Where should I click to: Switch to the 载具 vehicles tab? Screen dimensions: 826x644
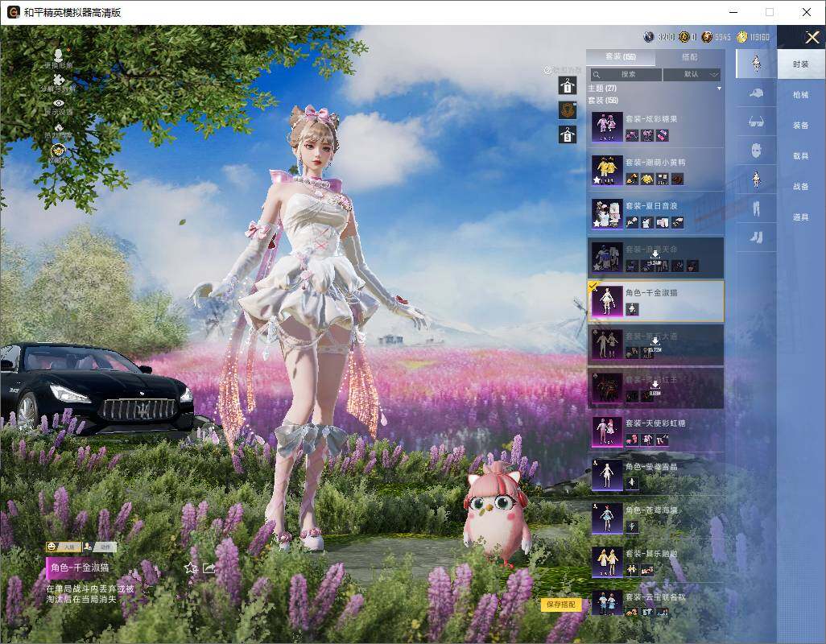[x=801, y=156]
